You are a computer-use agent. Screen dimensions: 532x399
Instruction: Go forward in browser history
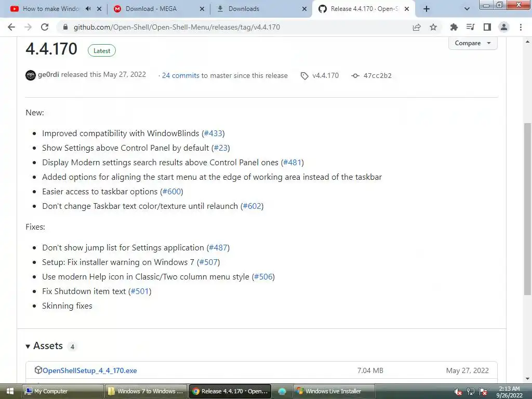[x=28, y=27]
